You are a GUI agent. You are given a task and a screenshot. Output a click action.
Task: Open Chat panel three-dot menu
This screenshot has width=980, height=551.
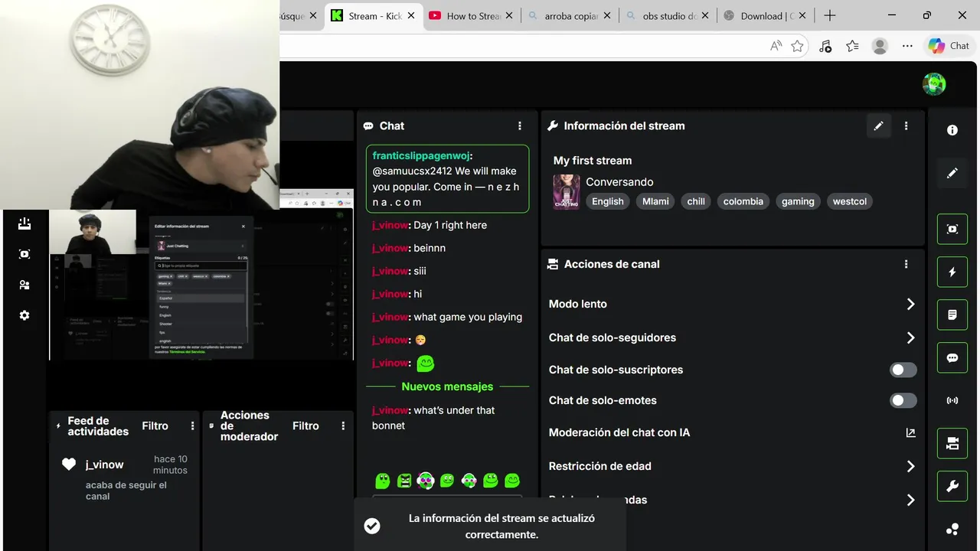click(x=520, y=126)
